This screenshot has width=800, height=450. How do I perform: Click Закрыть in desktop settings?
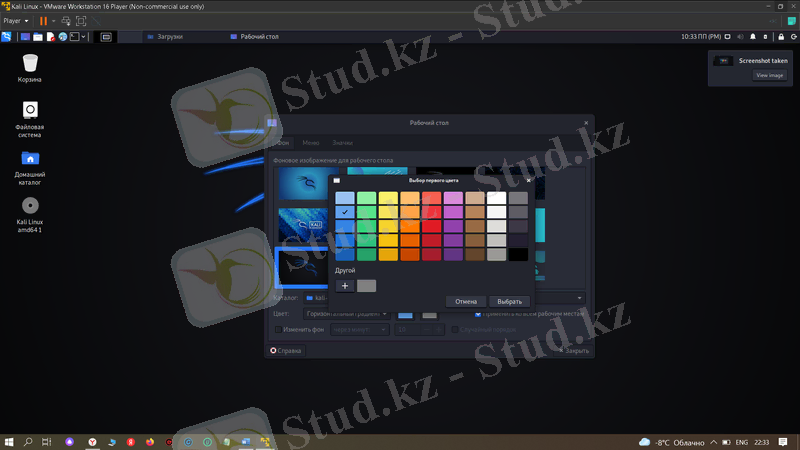573,351
